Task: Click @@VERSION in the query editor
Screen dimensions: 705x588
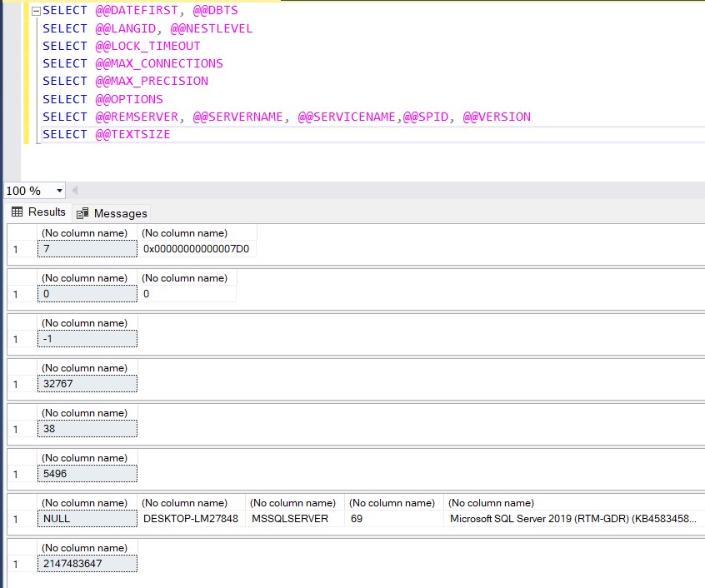Action: pos(497,117)
